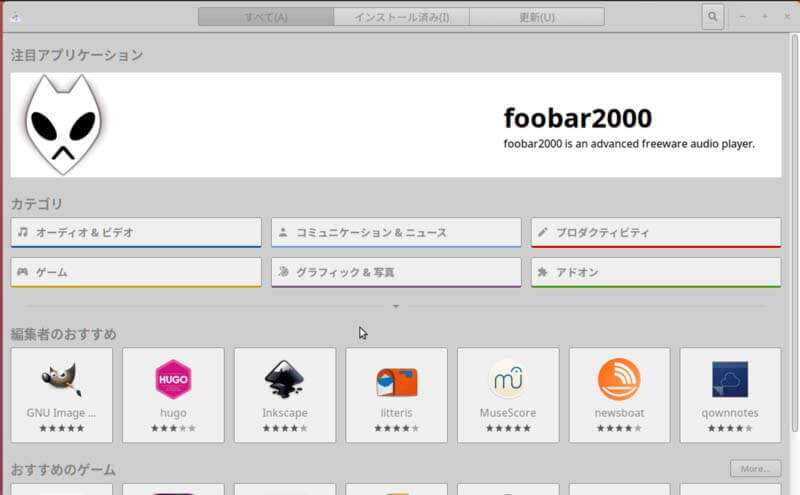
Task: Switch to the 更新(U) tab
Action: click(537, 17)
